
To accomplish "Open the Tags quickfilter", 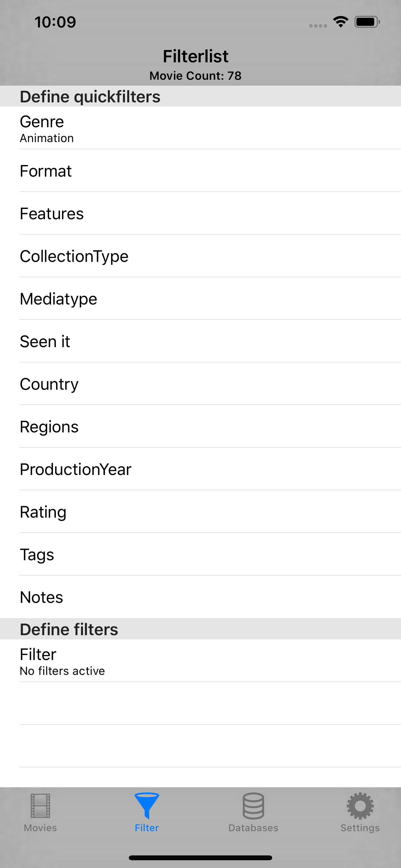I will click(200, 554).
